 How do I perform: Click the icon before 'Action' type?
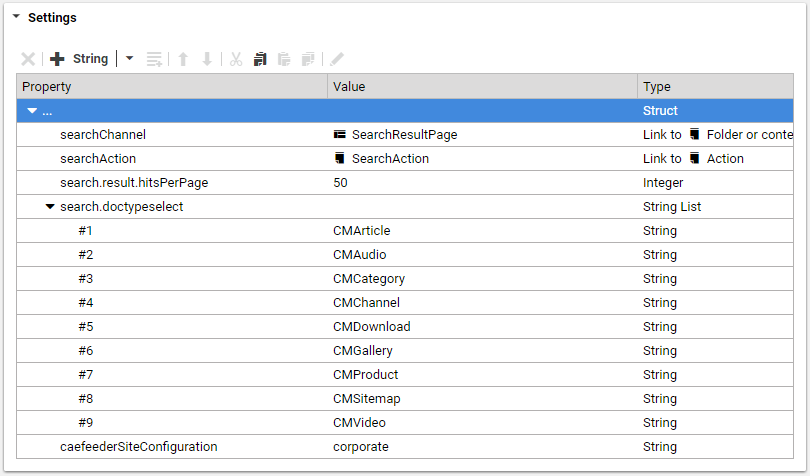pos(695,158)
